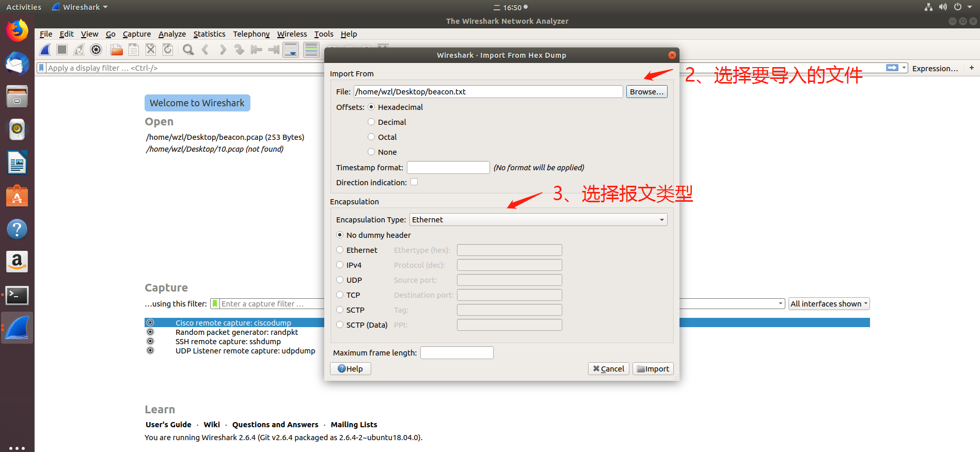Open the Encapsulation Type dropdown
This screenshot has height=452, width=980.
(x=538, y=220)
